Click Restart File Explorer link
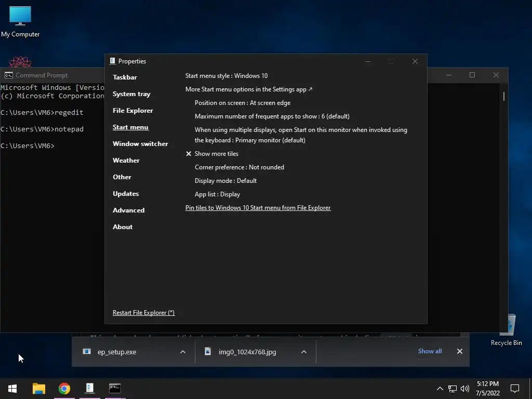532x399 pixels. pyautogui.click(x=143, y=313)
